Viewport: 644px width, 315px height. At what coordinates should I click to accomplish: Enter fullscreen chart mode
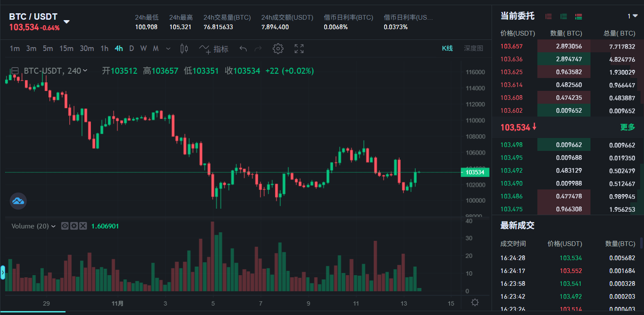299,49
